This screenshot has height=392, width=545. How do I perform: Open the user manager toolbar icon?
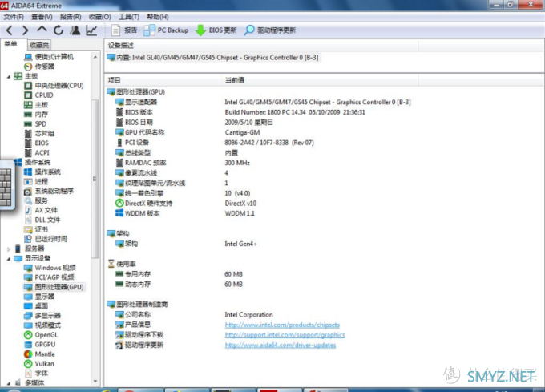[75, 30]
